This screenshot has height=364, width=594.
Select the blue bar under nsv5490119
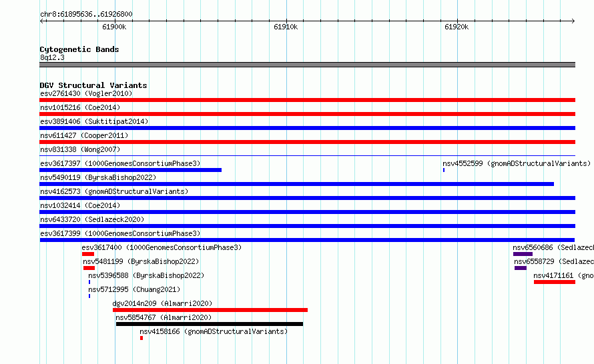point(296,184)
